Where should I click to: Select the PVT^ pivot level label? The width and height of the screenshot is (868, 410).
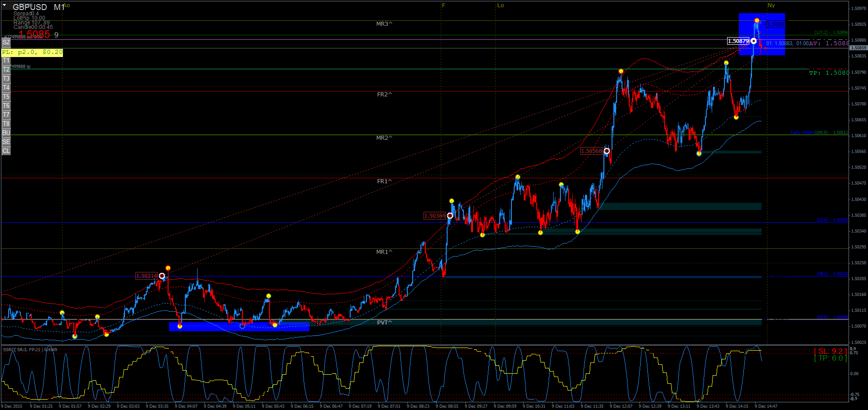(385, 323)
